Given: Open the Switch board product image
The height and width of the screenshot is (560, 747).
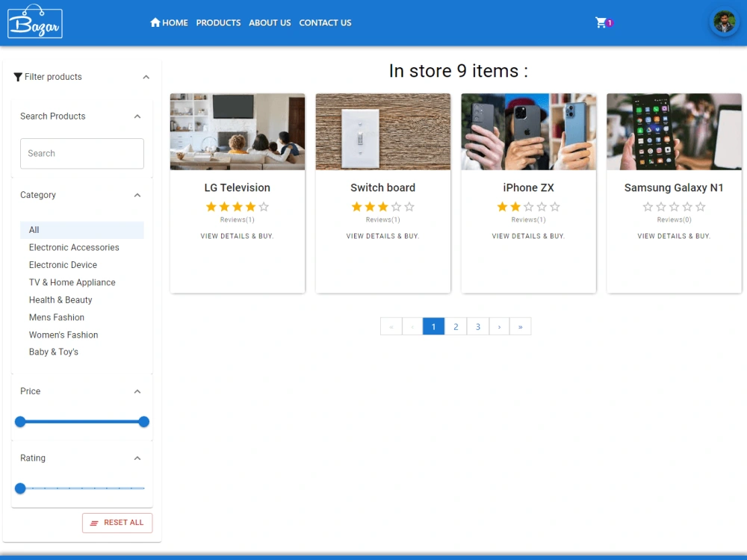Looking at the screenshot, I should click(383, 132).
